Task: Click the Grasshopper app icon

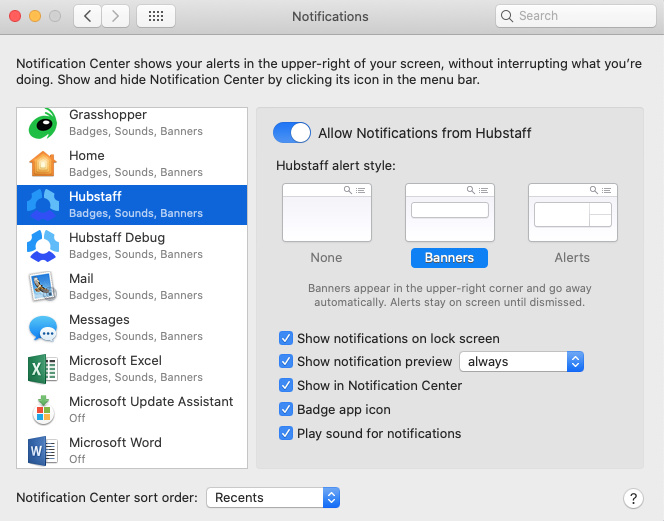Action: point(43,123)
